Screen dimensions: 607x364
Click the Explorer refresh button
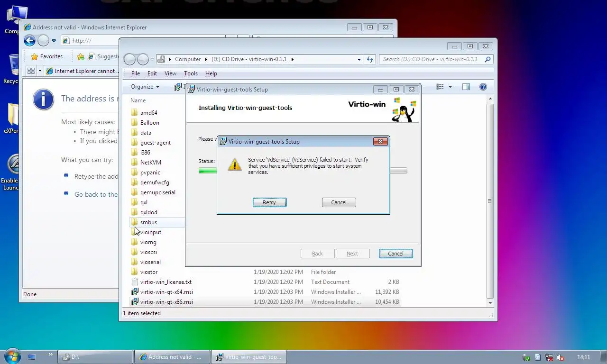coord(370,59)
